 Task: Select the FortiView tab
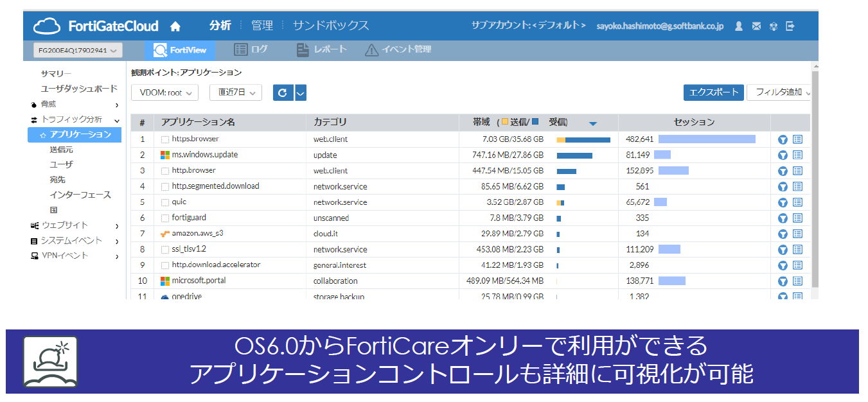pyautogui.click(x=181, y=50)
